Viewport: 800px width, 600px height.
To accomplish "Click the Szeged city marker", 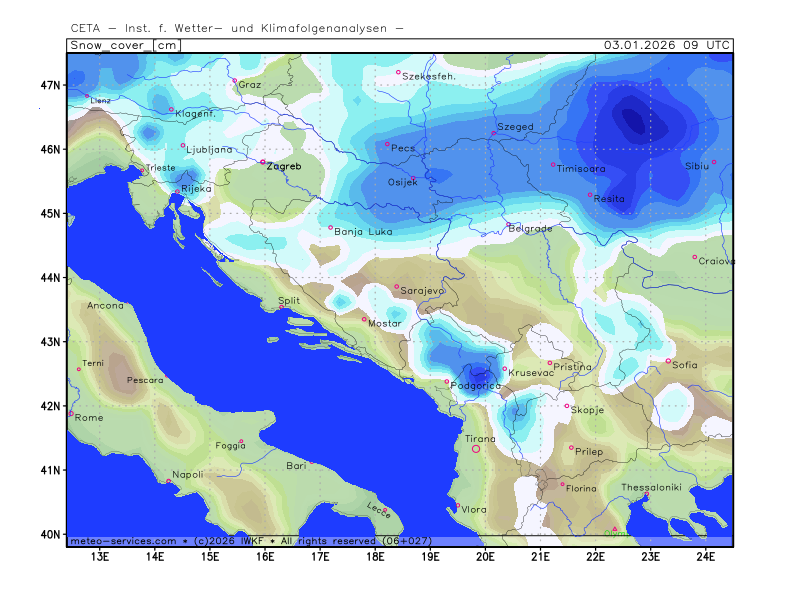I will [x=493, y=133].
